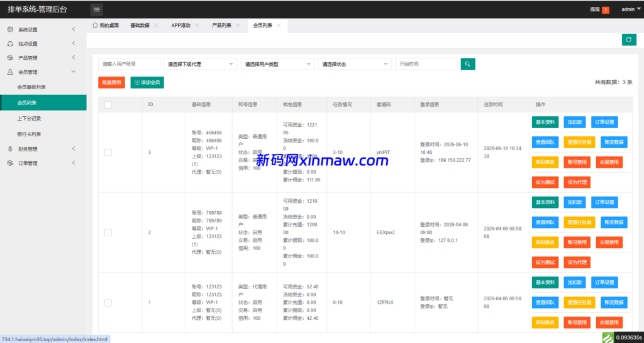
Task: Expand the 系统设置 menu chevron
Action: 74,30
